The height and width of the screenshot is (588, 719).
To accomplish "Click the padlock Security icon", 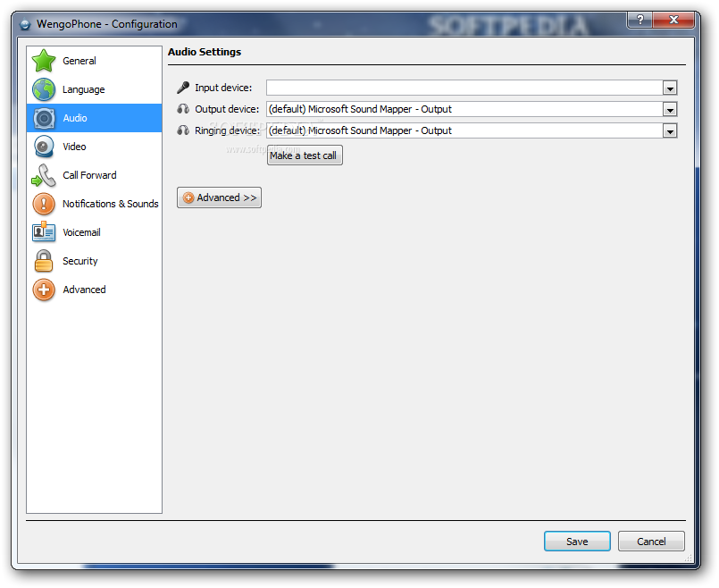I will (44, 261).
